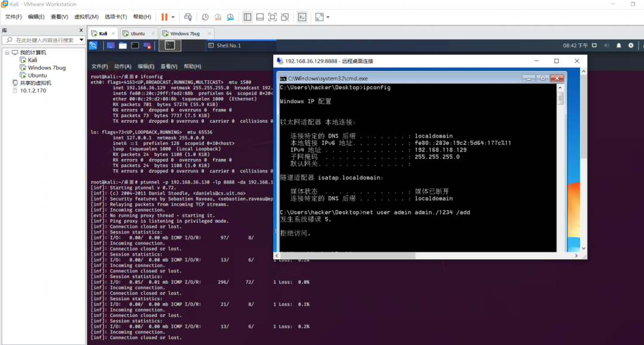Open the 编辑(E) menu in VMware
This screenshot has height=345, width=644.
tap(36, 17)
